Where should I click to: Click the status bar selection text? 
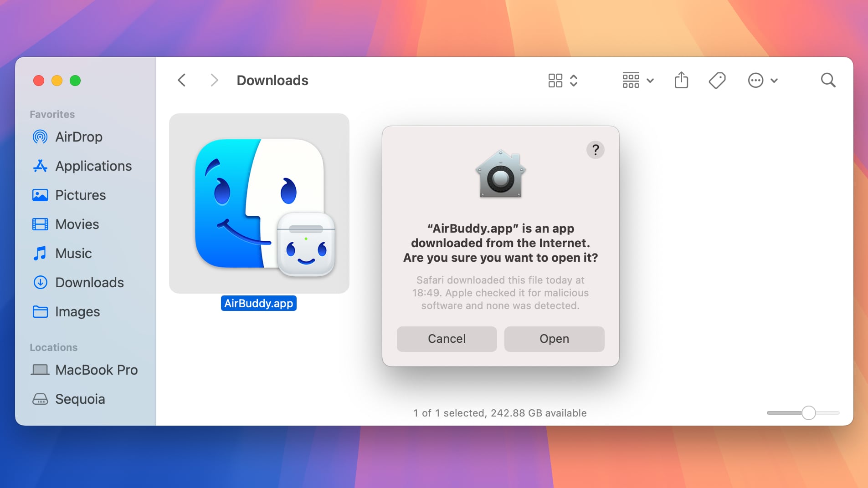pos(500,413)
